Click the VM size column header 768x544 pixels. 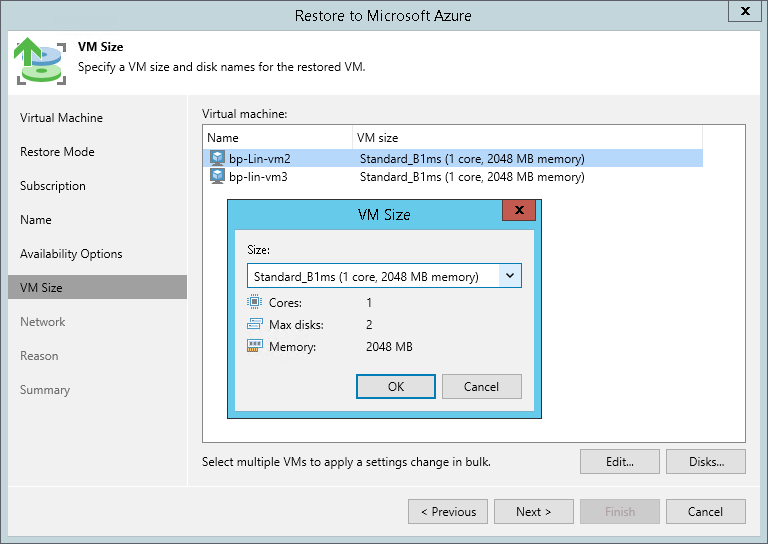click(x=528, y=138)
